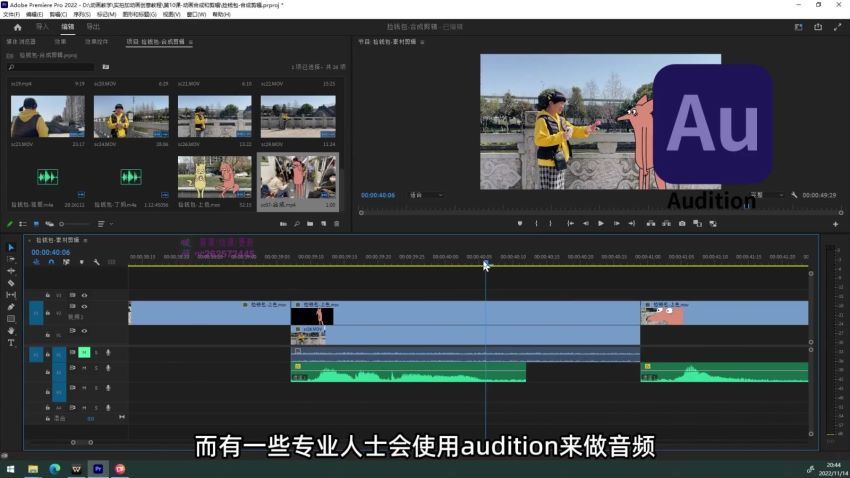The height and width of the screenshot is (478, 850).
Task: Select the Pen tool
Action: (11, 307)
